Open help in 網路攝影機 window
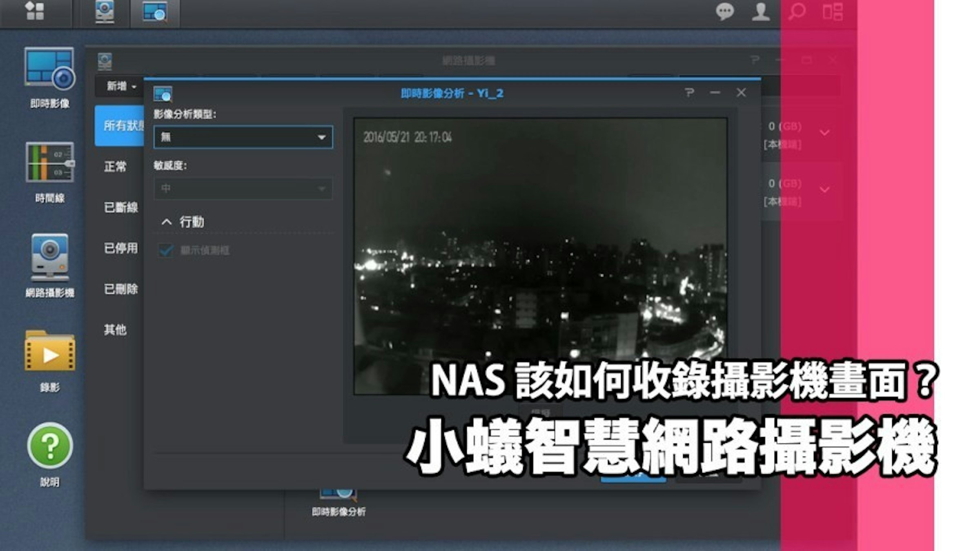The image size is (980, 551). (755, 60)
